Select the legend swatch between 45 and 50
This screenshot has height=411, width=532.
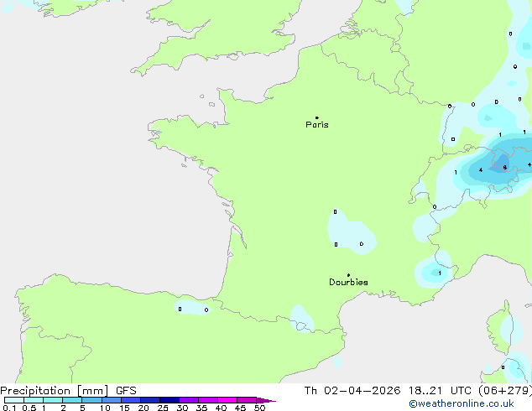(247, 400)
